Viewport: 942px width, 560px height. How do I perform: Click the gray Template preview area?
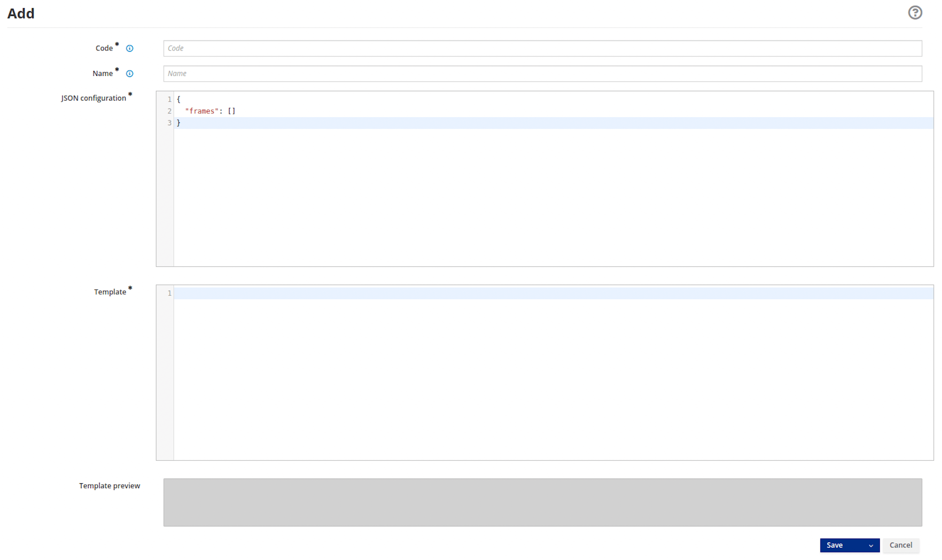pos(542,502)
